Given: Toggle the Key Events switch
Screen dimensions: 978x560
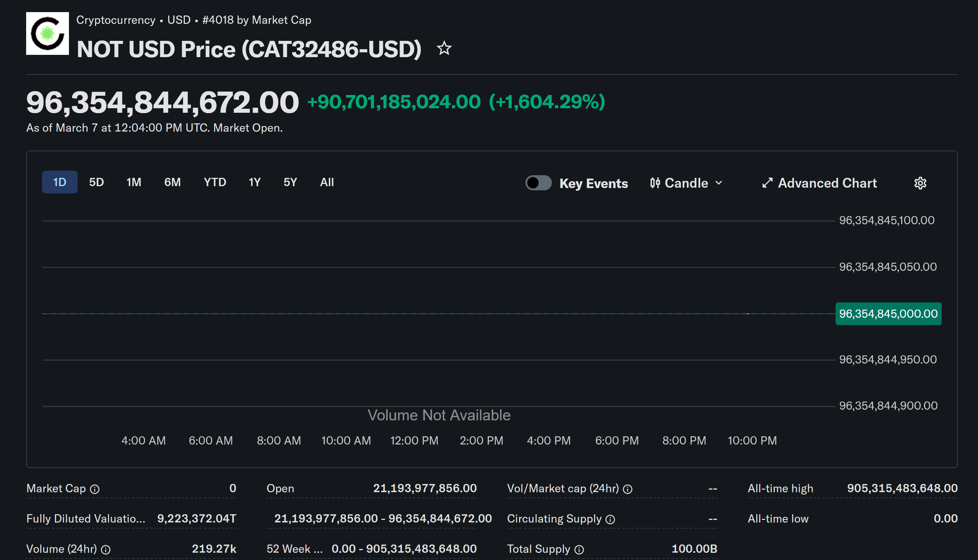Looking at the screenshot, I should 538,183.
